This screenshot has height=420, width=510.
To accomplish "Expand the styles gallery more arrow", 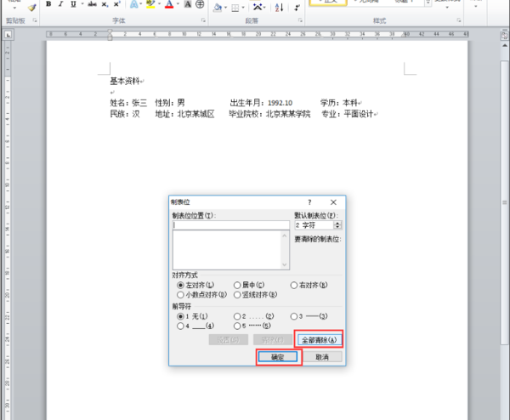I will 428,3.
